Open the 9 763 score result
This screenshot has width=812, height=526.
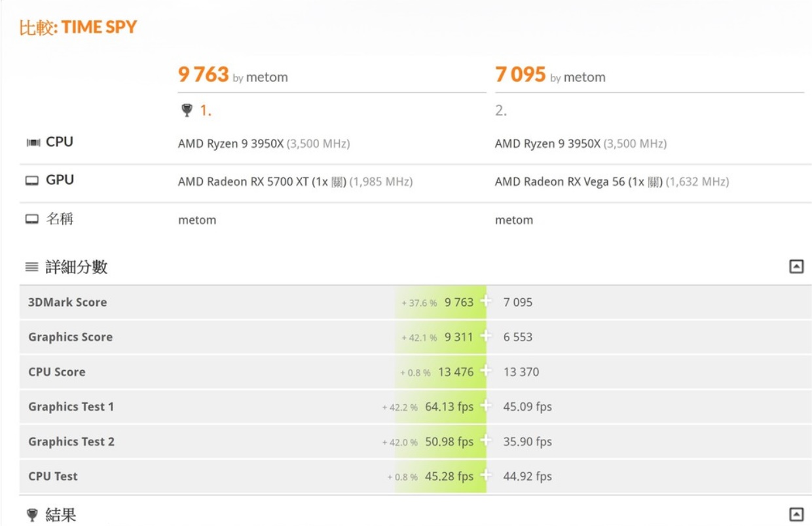tap(203, 75)
